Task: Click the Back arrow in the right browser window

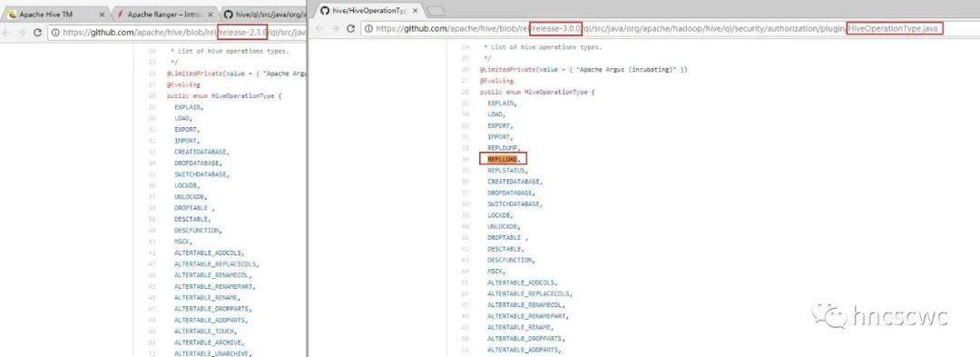Action: pyautogui.click(x=320, y=29)
